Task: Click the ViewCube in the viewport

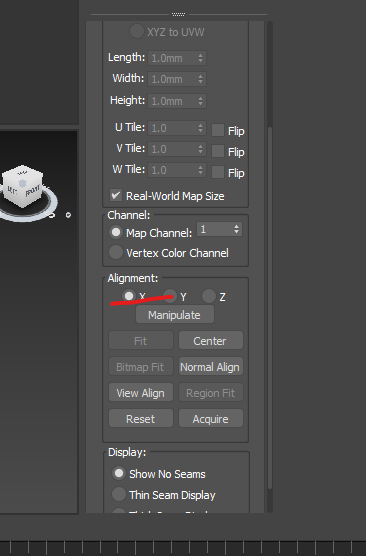Action: click(23, 186)
